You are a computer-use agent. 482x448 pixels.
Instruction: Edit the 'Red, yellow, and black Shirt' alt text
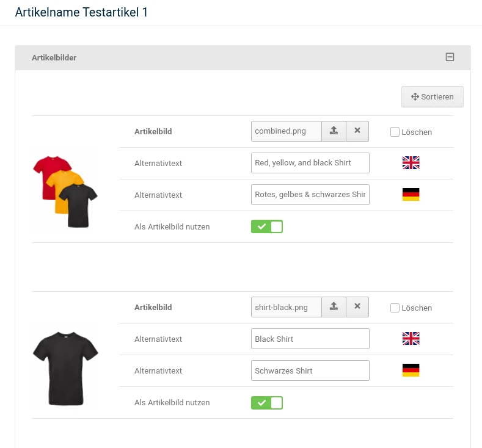(310, 163)
